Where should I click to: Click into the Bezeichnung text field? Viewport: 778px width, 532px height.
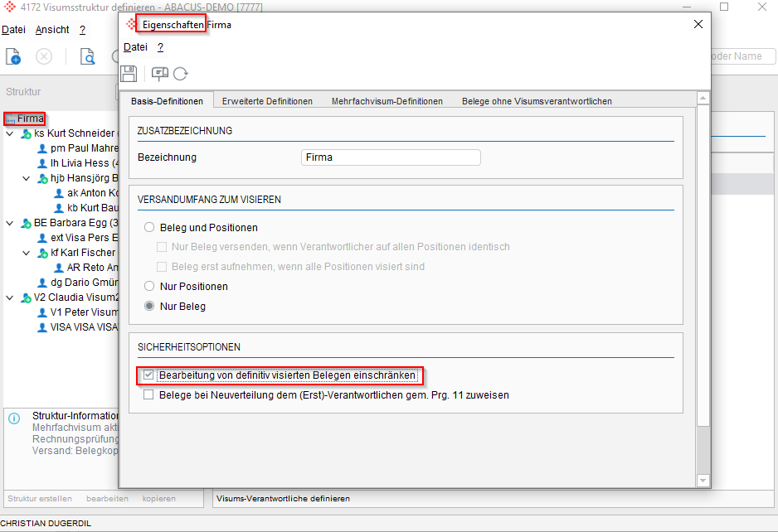pyautogui.click(x=390, y=157)
